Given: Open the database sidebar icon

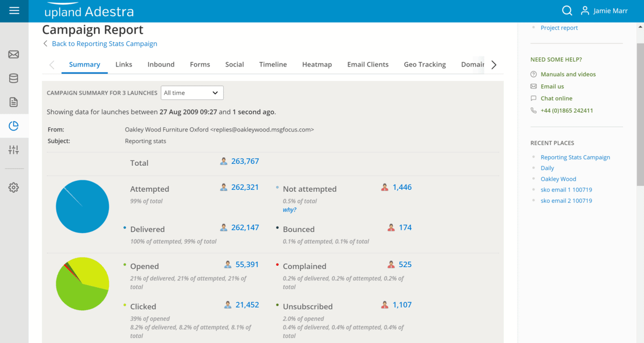Looking at the screenshot, I should click(14, 78).
